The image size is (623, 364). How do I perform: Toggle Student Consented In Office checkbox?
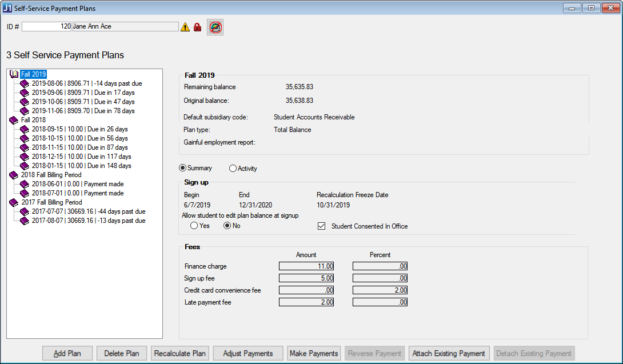tap(321, 226)
